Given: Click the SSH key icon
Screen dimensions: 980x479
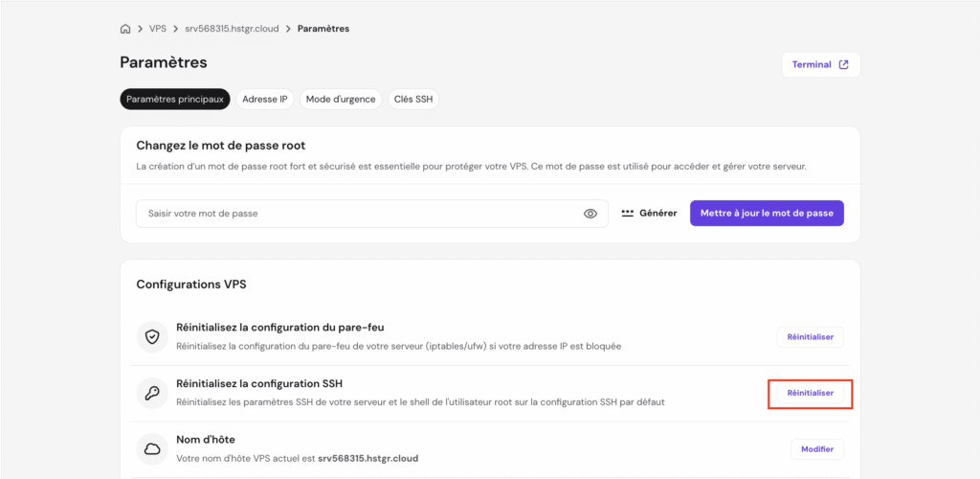Looking at the screenshot, I should pyautogui.click(x=152, y=393).
